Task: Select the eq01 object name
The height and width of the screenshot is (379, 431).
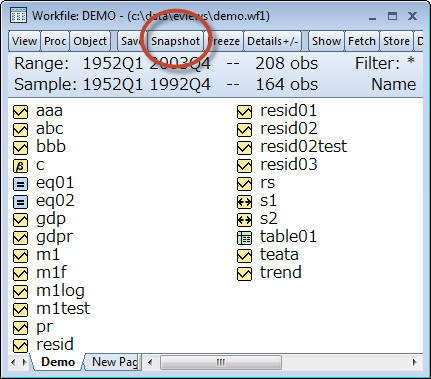Action: pyautogui.click(x=55, y=184)
